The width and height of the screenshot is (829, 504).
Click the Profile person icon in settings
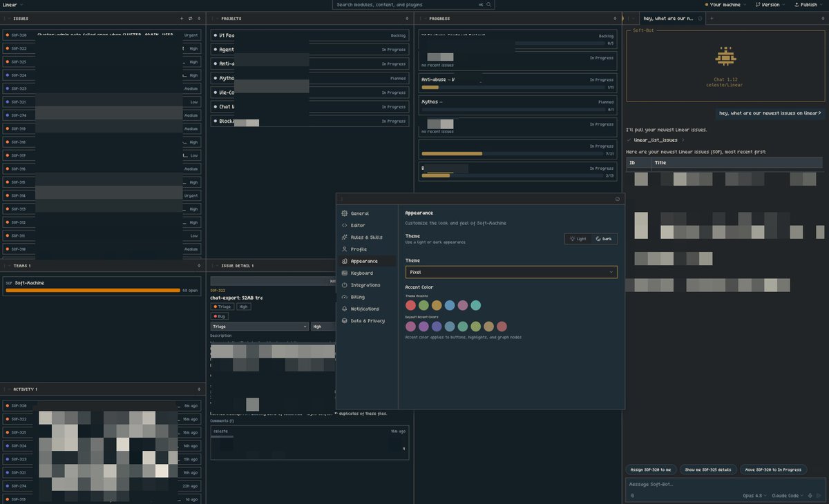click(344, 249)
